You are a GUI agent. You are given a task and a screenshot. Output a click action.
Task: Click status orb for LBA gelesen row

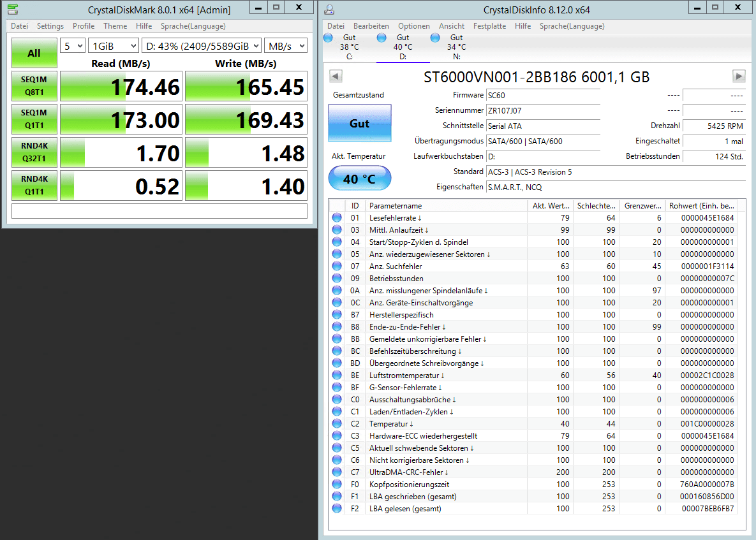coord(337,508)
